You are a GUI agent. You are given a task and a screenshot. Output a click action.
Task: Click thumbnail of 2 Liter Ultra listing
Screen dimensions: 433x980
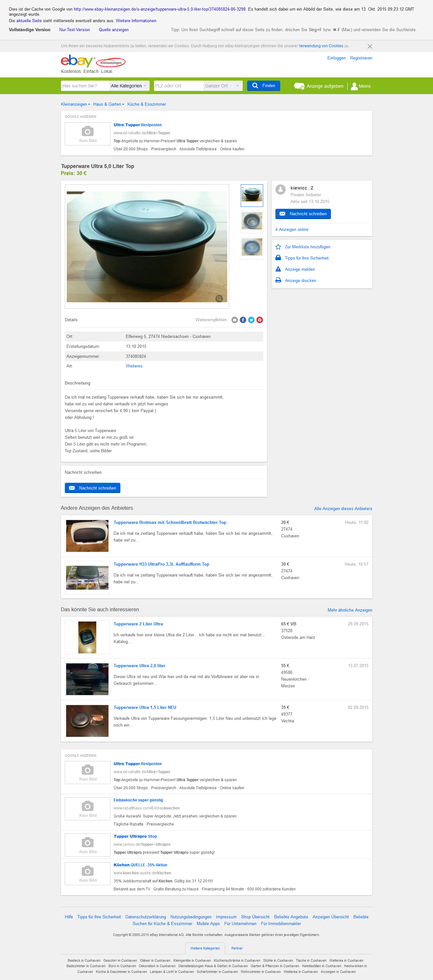[87, 638]
